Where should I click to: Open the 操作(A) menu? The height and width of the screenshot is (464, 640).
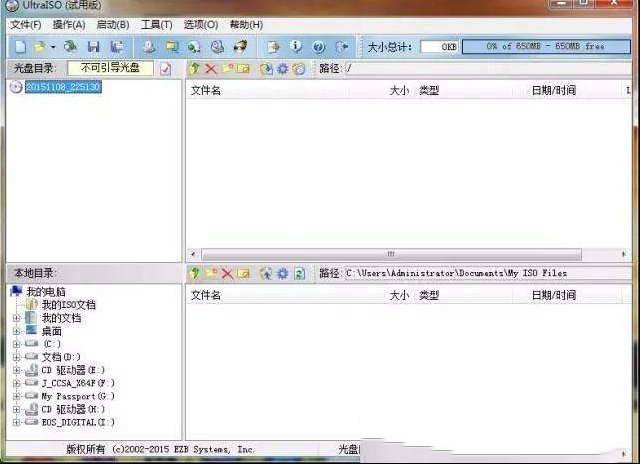click(x=69, y=25)
